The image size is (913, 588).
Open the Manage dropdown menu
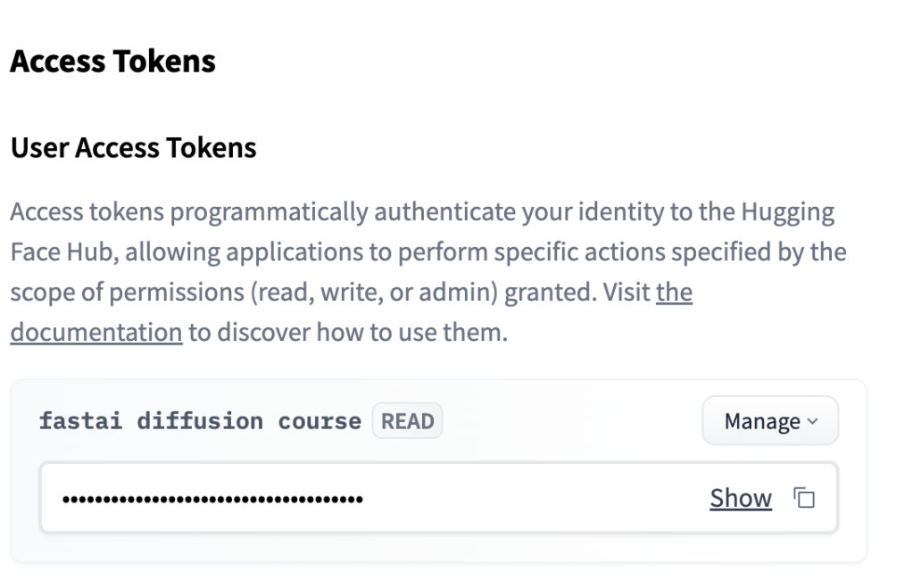pyautogui.click(x=769, y=421)
